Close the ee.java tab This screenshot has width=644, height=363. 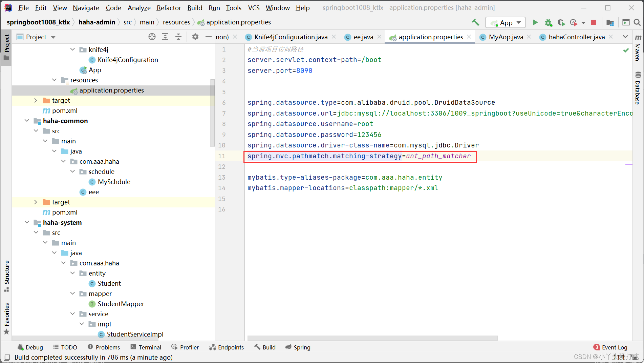pyautogui.click(x=379, y=37)
